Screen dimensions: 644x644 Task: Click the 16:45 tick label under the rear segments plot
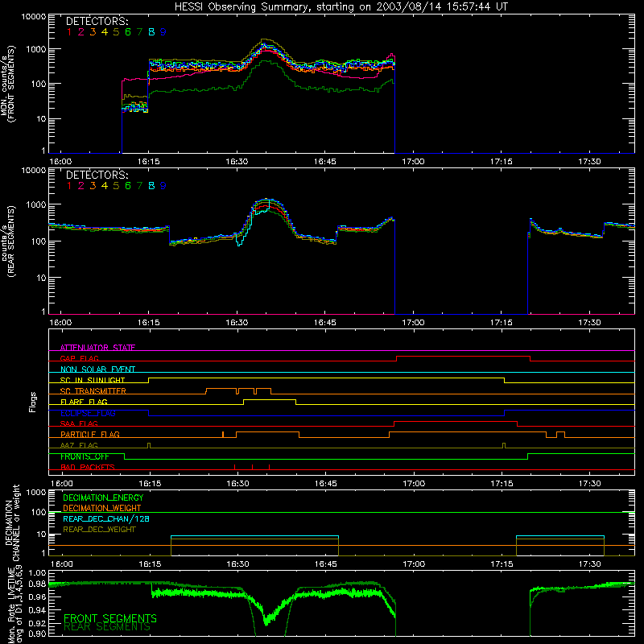pyautogui.click(x=325, y=323)
